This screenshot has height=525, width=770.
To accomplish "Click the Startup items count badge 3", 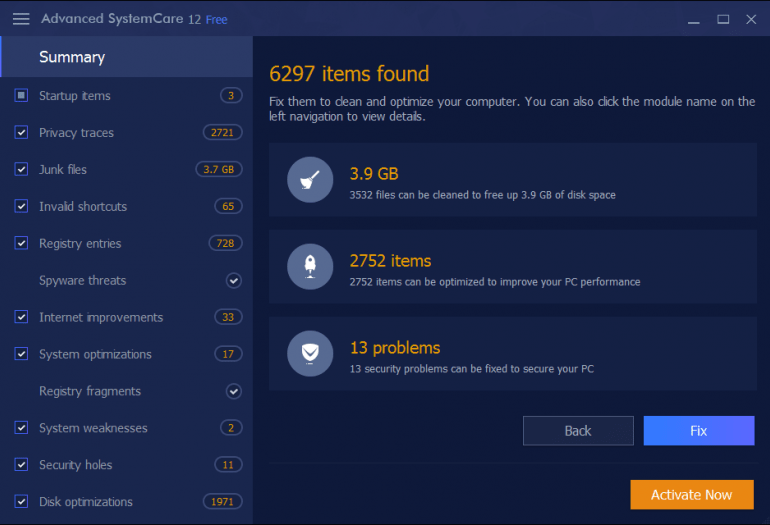I will click(x=231, y=95).
